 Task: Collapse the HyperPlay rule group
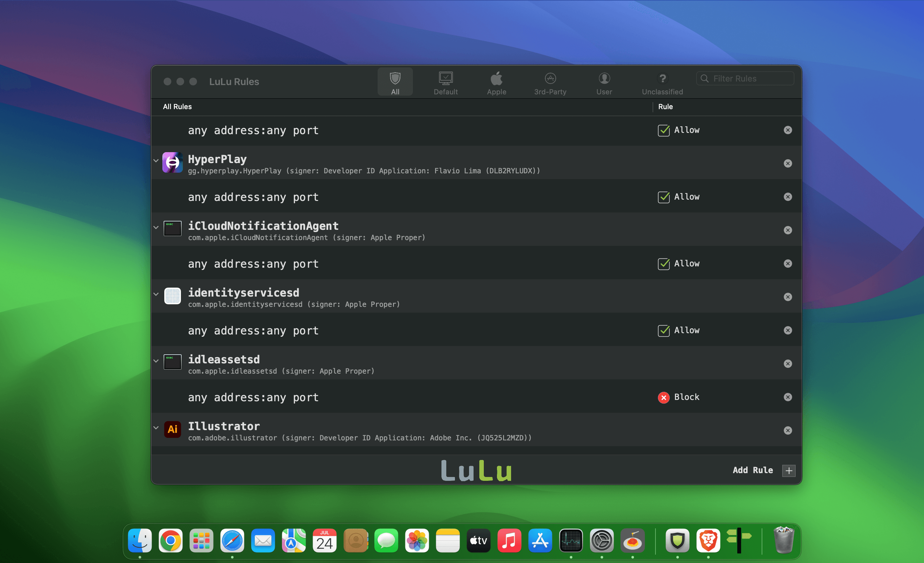pos(156,160)
